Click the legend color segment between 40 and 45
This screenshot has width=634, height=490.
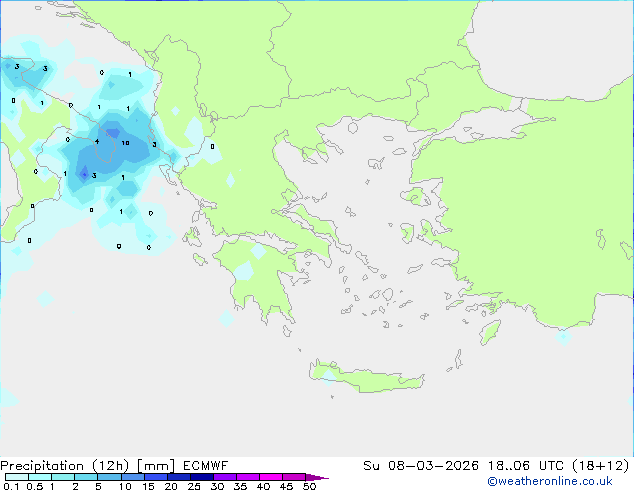271,477
